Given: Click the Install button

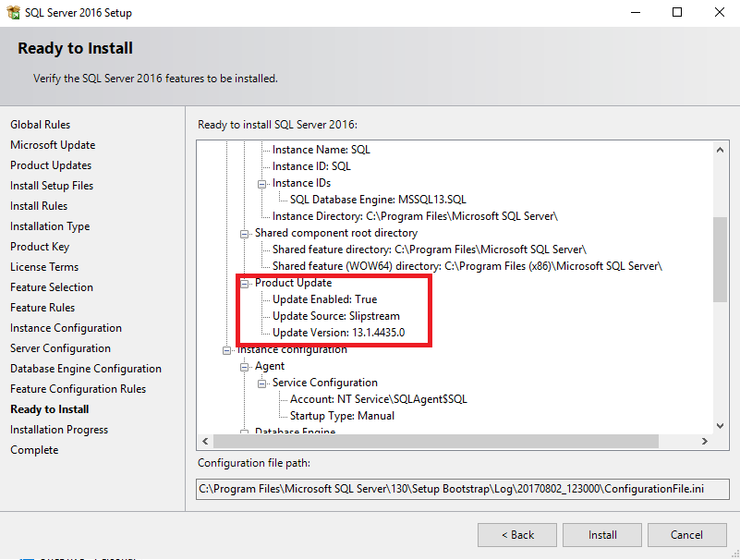Looking at the screenshot, I should [x=603, y=534].
